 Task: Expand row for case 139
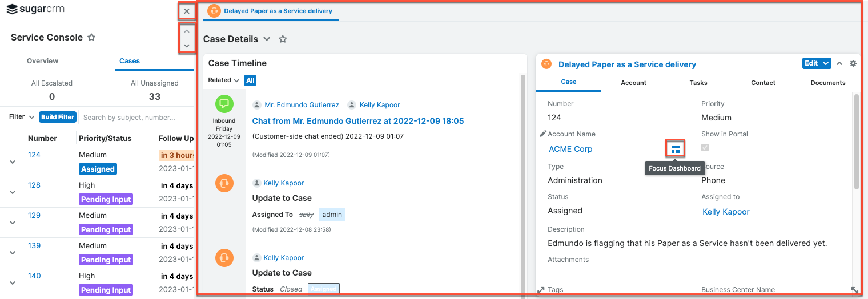pos(13,253)
